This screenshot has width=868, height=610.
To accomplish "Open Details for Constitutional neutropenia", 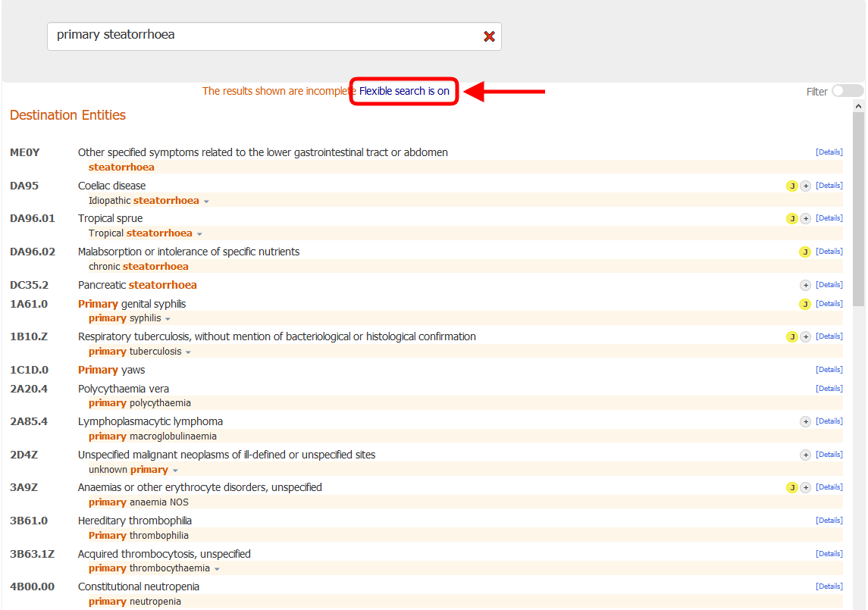I will coord(829,586).
